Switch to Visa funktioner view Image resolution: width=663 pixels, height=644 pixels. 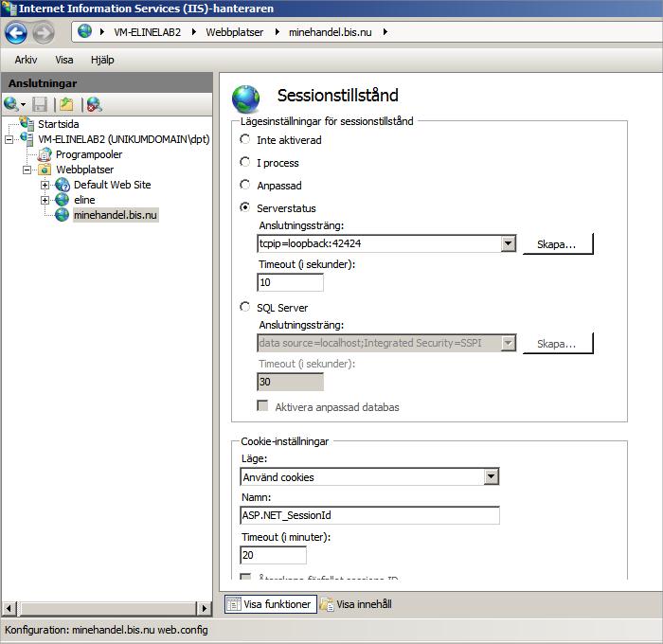click(x=271, y=604)
